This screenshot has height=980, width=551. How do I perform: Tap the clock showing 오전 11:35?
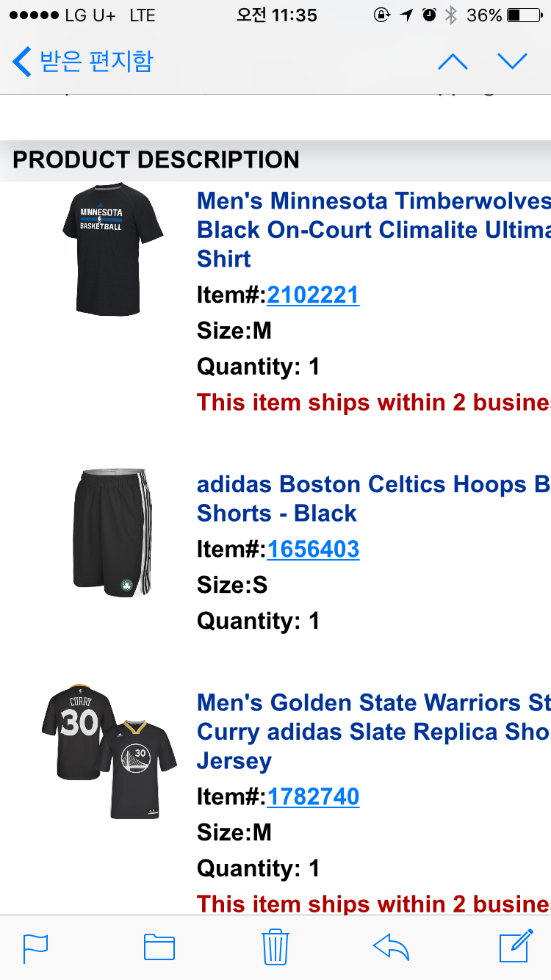tap(277, 15)
